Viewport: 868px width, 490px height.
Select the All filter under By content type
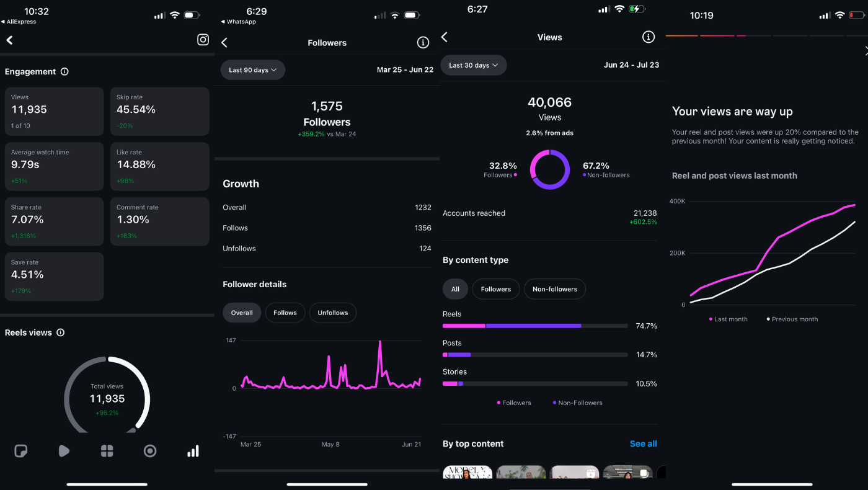pyautogui.click(x=455, y=289)
